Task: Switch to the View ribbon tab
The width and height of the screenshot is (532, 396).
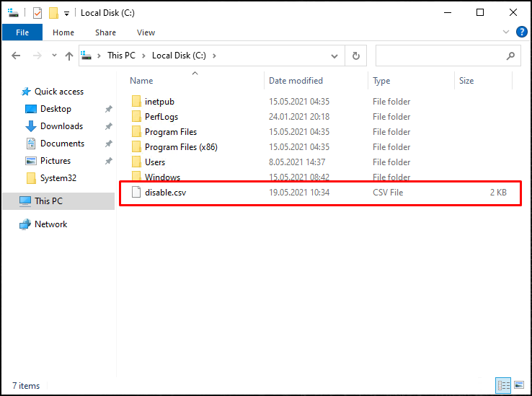Action: (146, 32)
